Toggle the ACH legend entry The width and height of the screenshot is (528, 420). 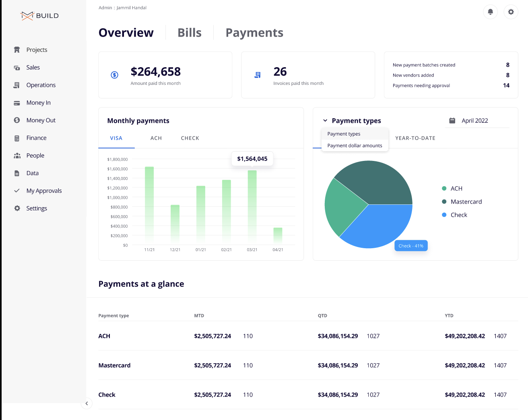[x=456, y=189]
